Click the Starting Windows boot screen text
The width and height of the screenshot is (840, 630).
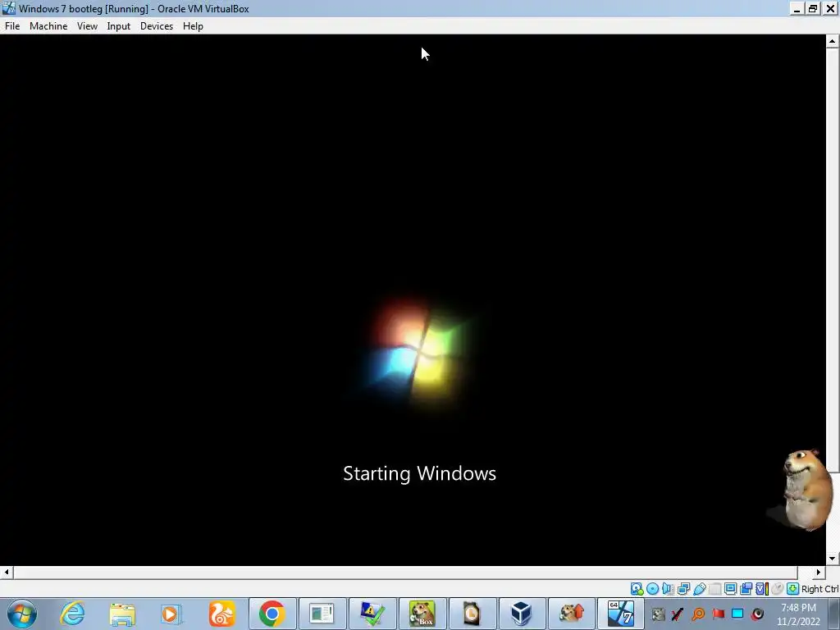[419, 473]
